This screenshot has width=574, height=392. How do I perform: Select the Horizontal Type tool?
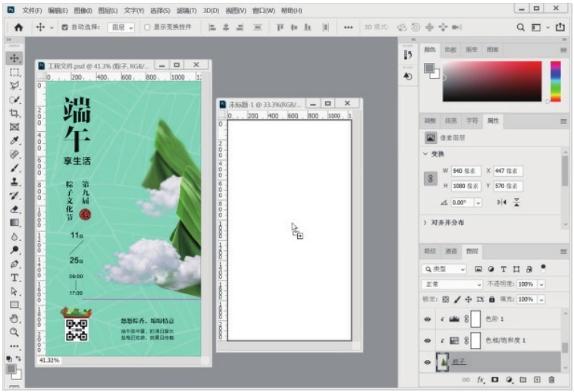14,278
